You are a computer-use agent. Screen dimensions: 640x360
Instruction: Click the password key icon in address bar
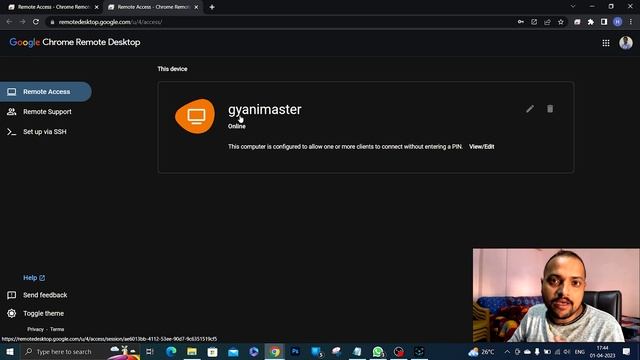520,22
